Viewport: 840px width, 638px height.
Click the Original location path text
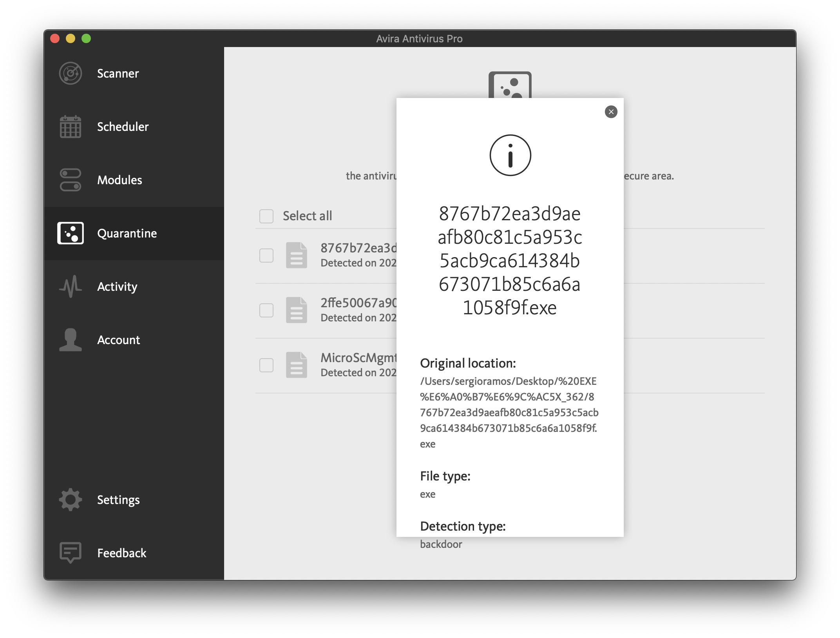[509, 412]
